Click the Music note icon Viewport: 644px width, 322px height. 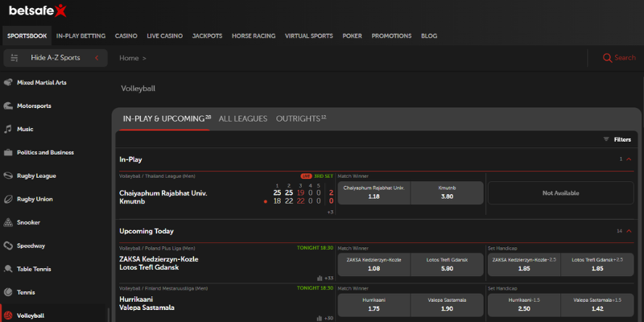click(8, 130)
